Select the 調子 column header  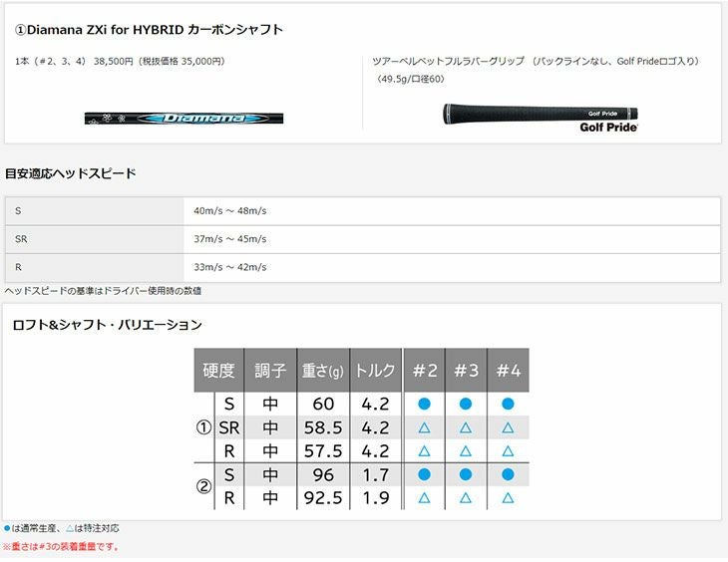(x=270, y=371)
